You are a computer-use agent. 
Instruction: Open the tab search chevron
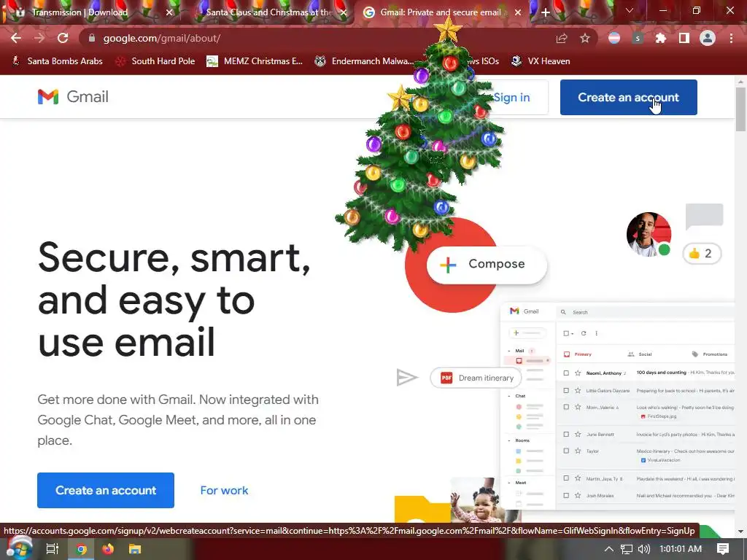point(630,10)
